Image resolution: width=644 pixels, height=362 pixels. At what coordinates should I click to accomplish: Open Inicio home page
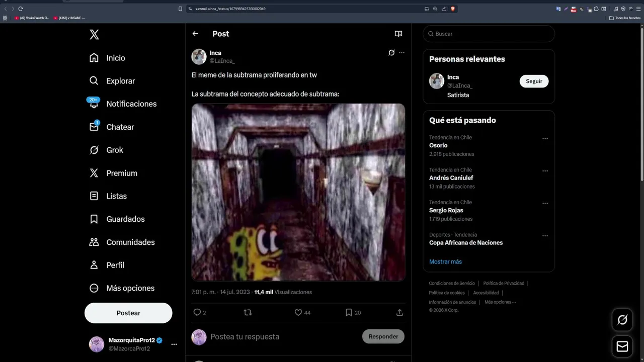[x=107, y=58]
